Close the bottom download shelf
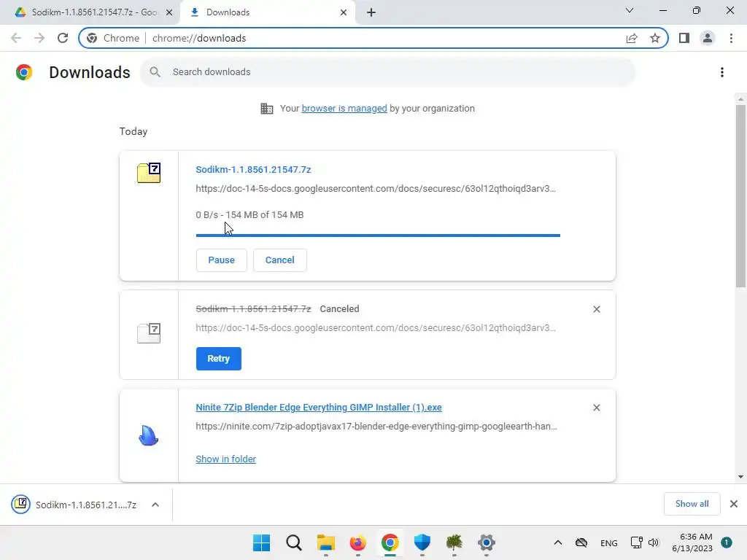This screenshot has width=747, height=560. click(734, 504)
